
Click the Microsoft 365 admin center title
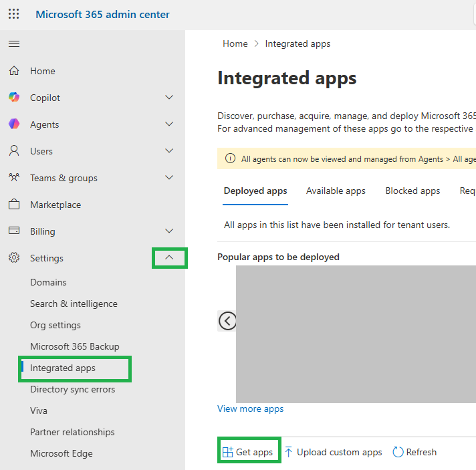coord(102,14)
